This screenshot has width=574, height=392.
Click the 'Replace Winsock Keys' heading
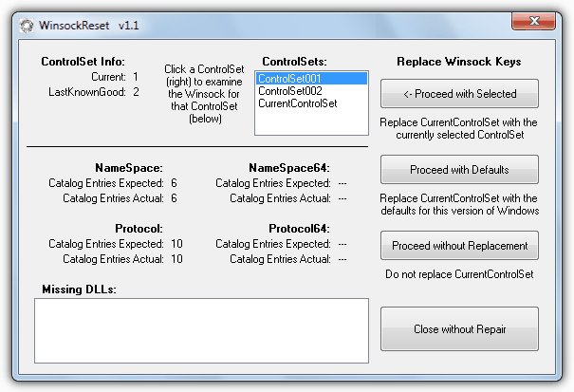[459, 62]
